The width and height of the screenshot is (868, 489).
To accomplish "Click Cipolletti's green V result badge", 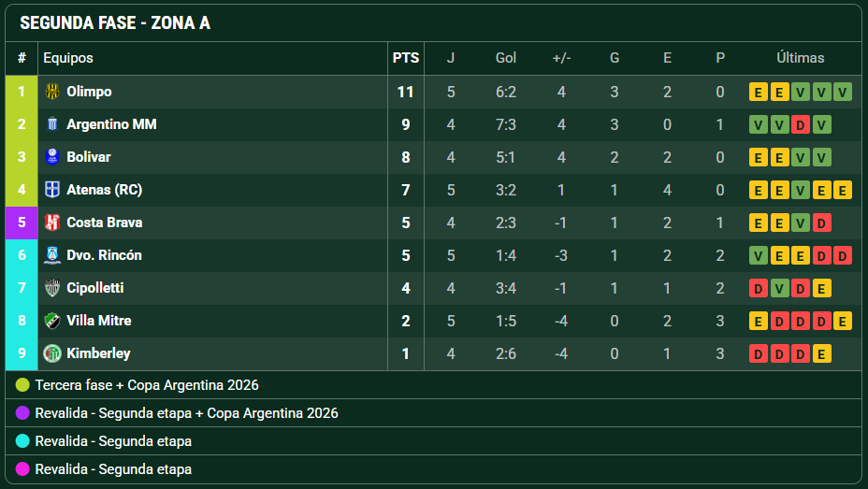I will pos(779,288).
